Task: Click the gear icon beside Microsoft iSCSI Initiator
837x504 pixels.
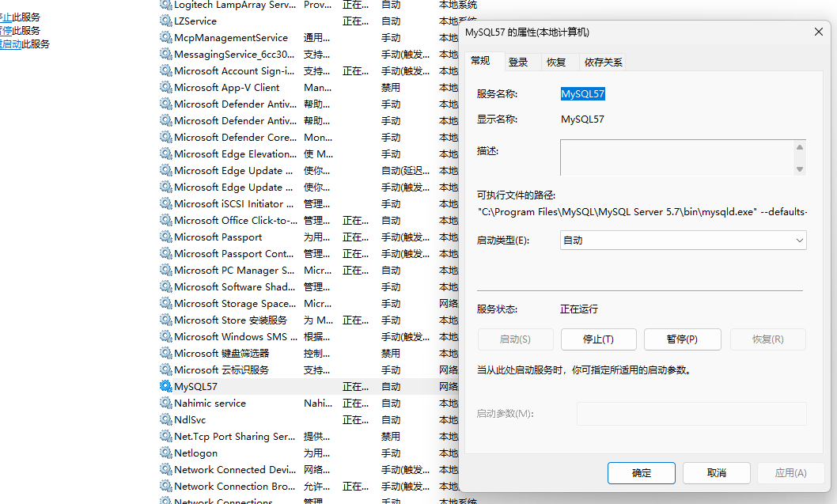Action: point(165,203)
